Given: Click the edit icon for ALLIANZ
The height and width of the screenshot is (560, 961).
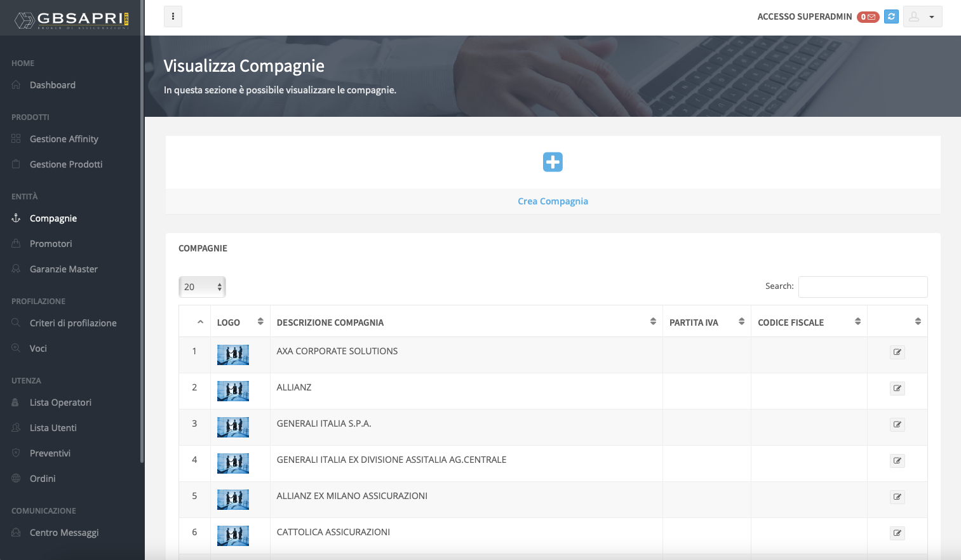Looking at the screenshot, I should pyautogui.click(x=897, y=388).
